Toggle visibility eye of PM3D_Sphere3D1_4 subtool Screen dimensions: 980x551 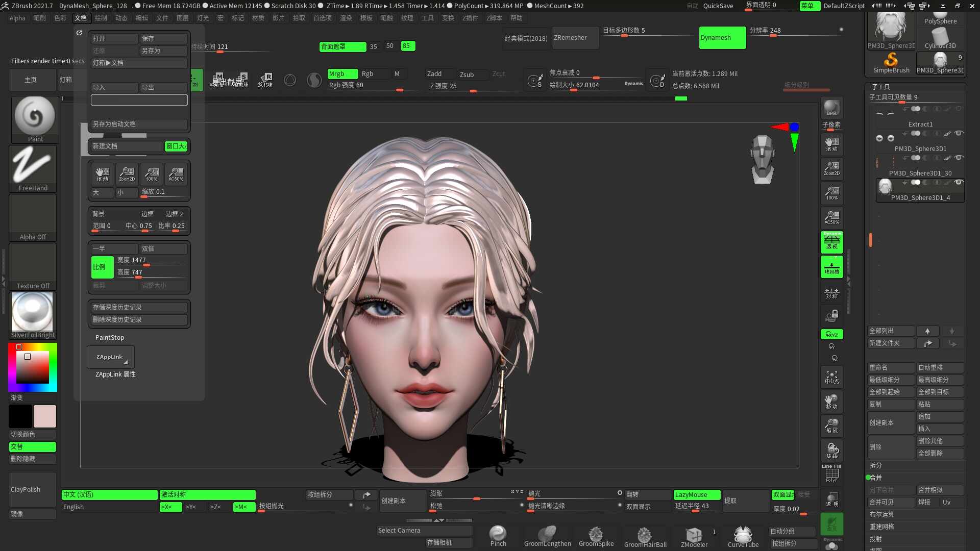click(x=959, y=182)
